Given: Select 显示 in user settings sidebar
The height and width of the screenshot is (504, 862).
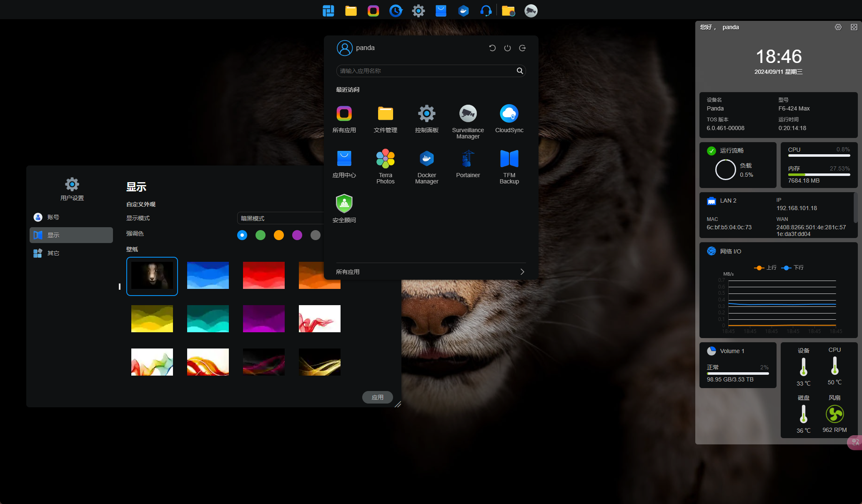Looking at the screenshot, I should pyautogui.click(x=71, y=235).
